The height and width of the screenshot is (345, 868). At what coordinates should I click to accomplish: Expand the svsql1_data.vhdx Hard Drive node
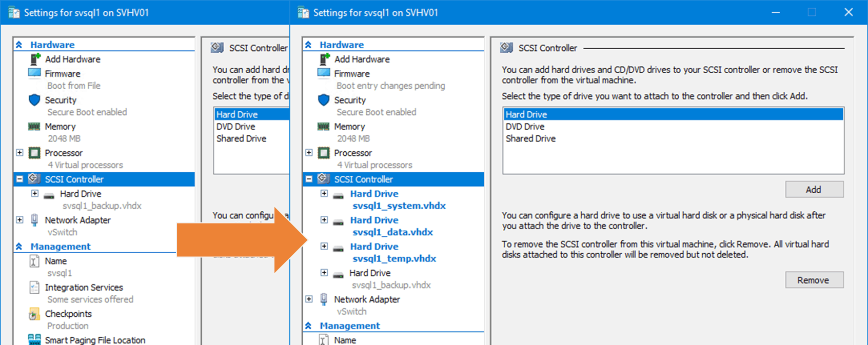click(x=324, y=219)
